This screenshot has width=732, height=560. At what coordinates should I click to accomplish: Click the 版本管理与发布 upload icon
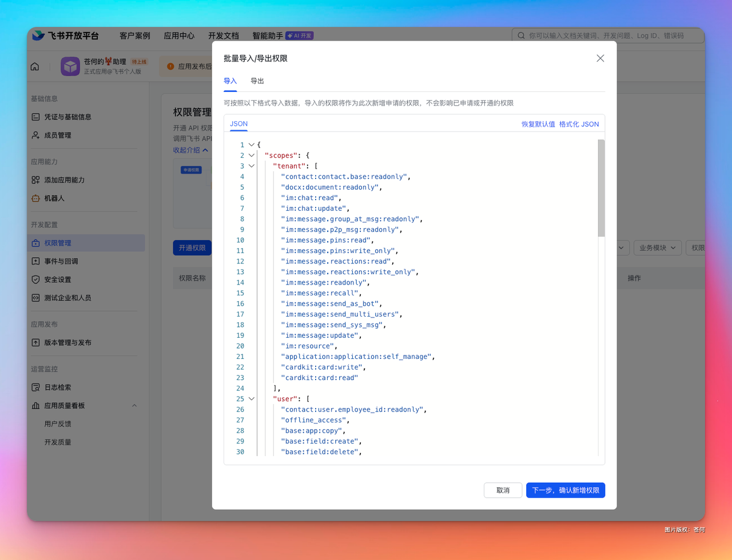[35, 342]
